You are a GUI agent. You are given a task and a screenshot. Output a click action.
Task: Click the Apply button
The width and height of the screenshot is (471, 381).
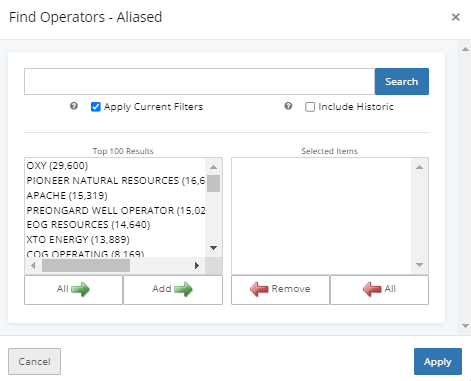[x=438, y=362]
